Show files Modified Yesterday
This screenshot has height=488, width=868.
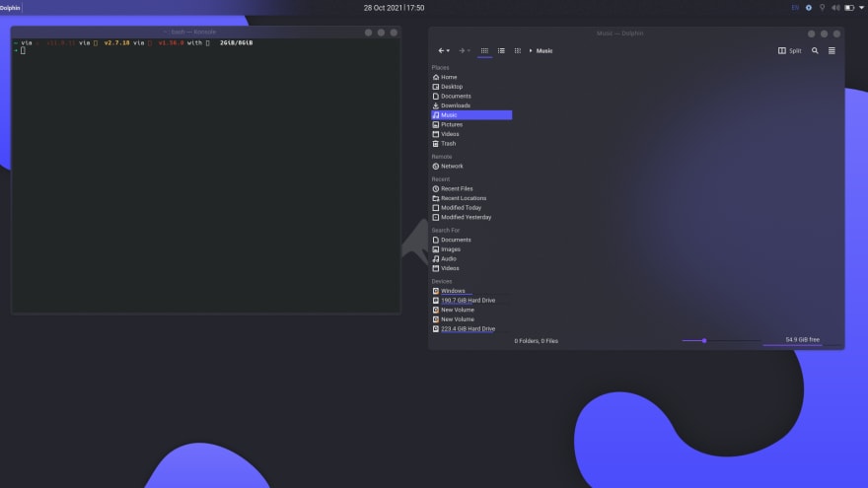[471, 217]
